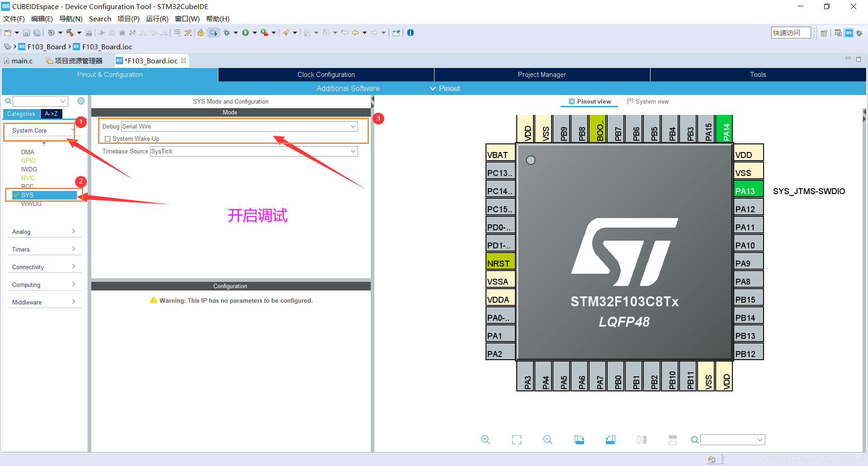Click the 快速访问 quick access field

click(791, 33)
